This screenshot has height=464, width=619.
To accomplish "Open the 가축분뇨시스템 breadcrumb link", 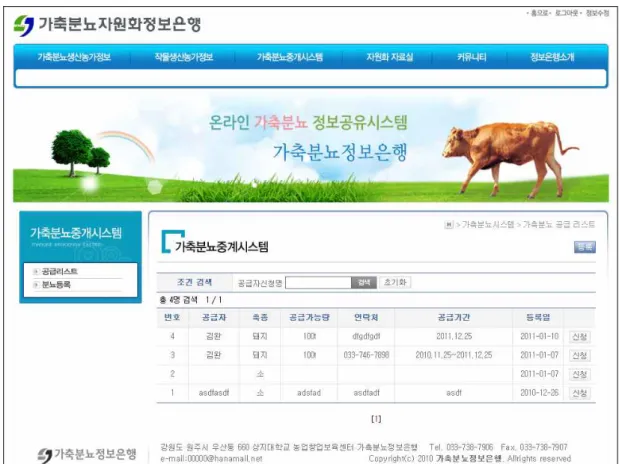I will click(x=488, y=225).
